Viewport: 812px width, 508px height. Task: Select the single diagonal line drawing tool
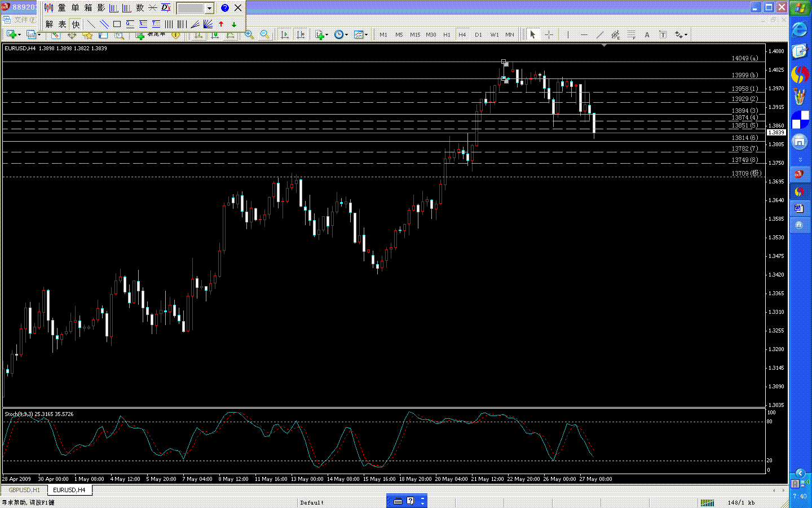coord(91,24)
